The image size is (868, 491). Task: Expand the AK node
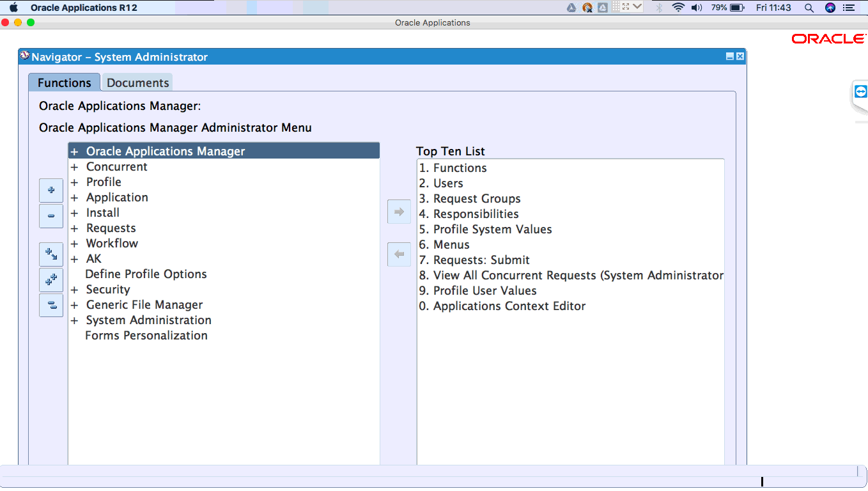click(74, 259)
